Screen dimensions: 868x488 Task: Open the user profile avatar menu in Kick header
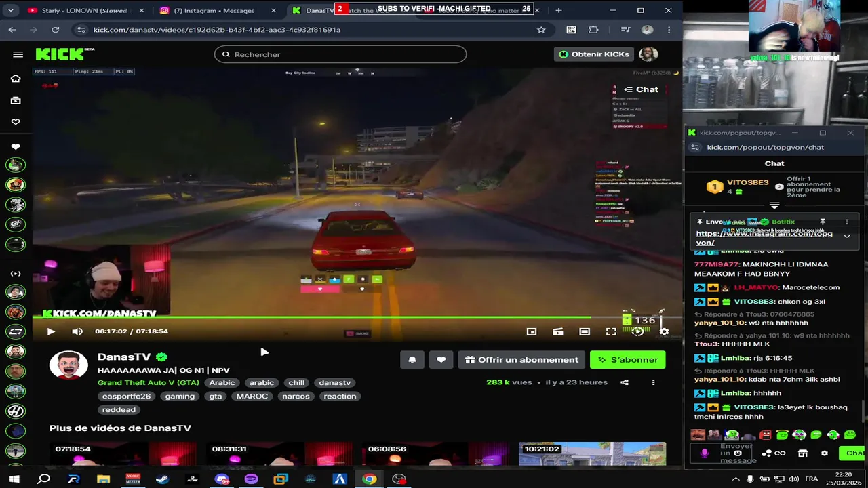coord(648,54)
